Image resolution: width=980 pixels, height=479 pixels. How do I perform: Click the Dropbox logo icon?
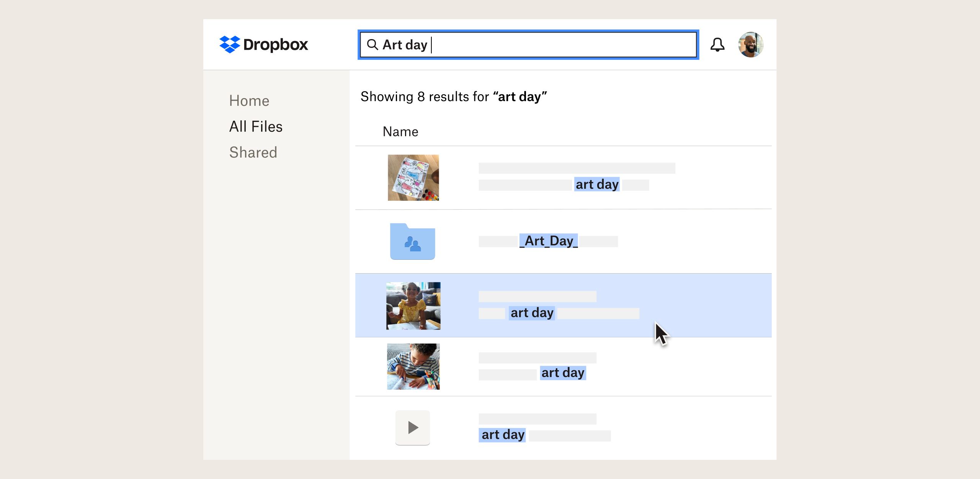point(228,44)
